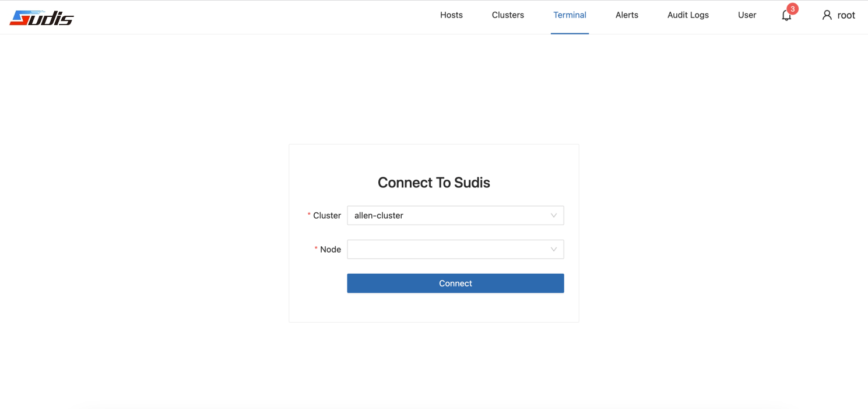The height and width of the screenshot is (409, 868).
Task: Open the Cluster dropdown showing allen-cluster
Action: 455,215
